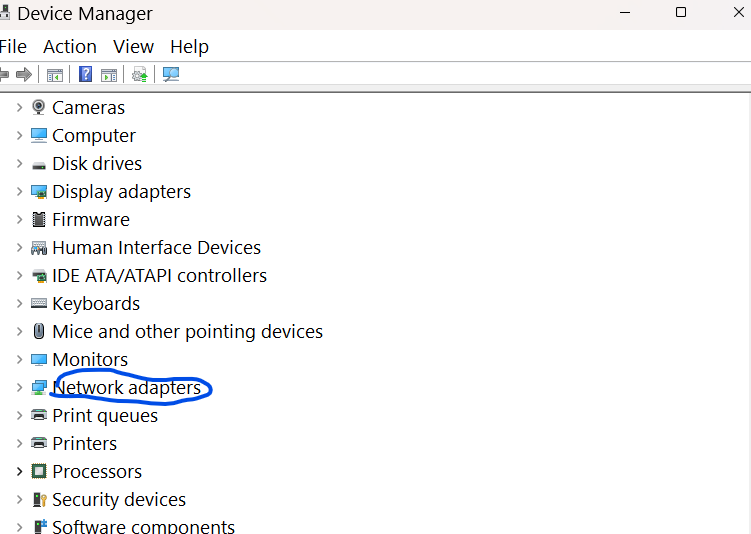
Task: Expand the Disk drives chevron
Action: click(x=19, y=163)
